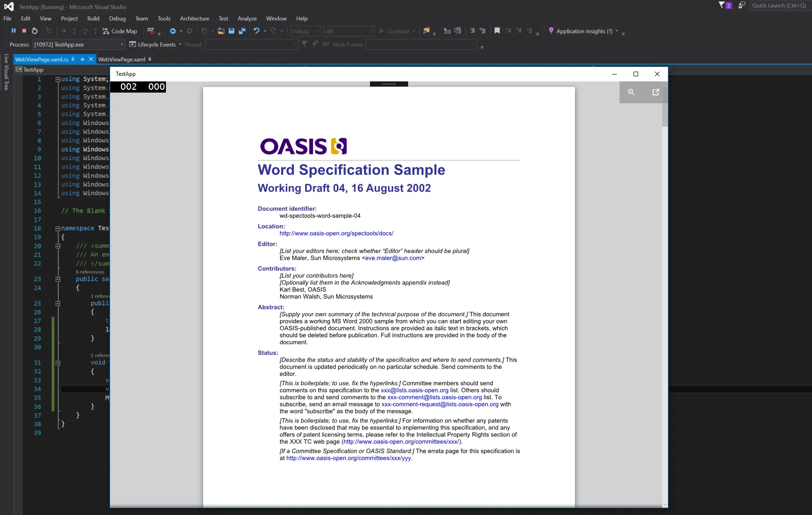Open the File menu
The image size is (812, 515).
pos(7,19)
